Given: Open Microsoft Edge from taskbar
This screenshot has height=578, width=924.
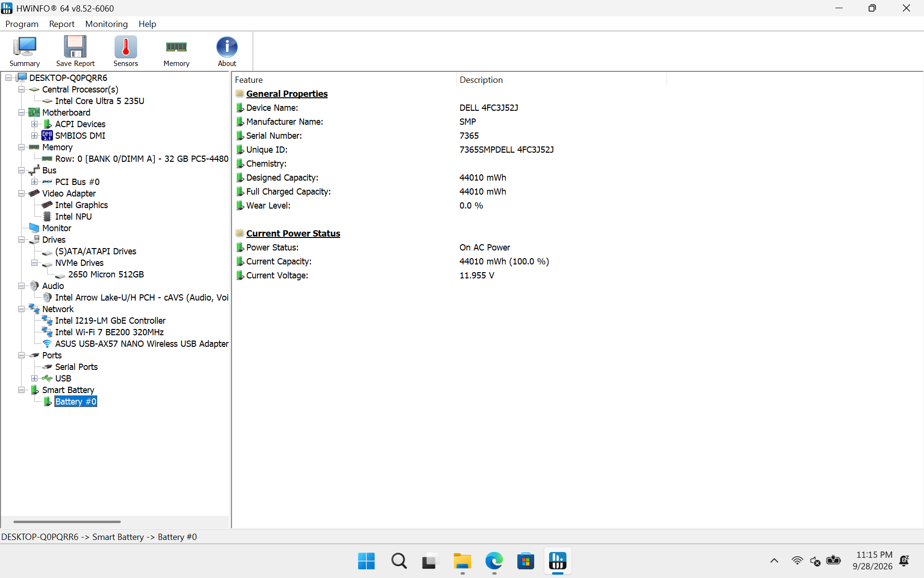Looking at the screenshot, I should [494, 561].
